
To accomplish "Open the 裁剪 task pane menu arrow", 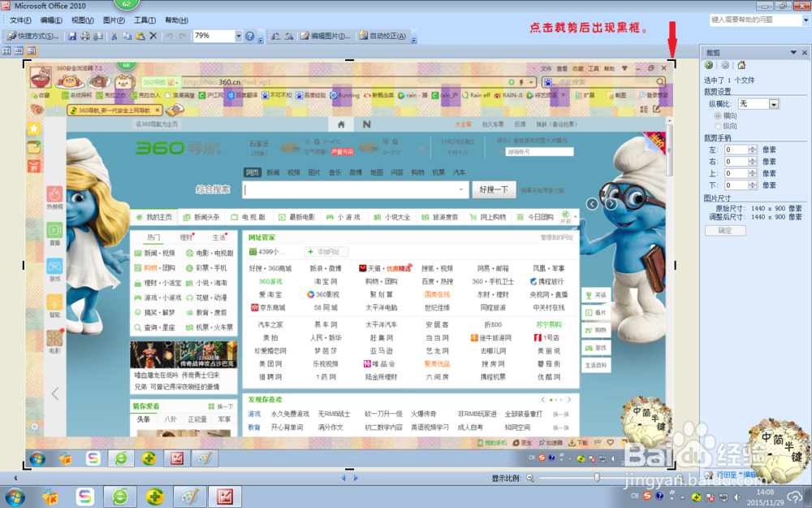I will point(793,52).
